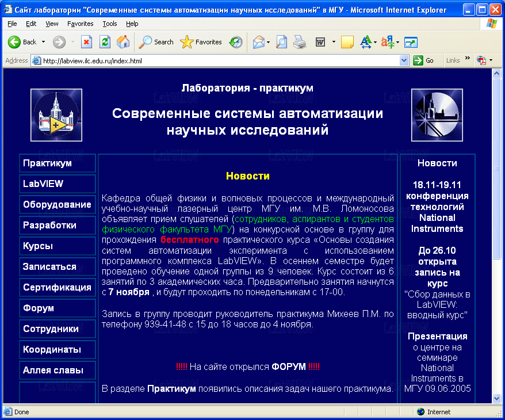Viewport: 505px width, 420px height.
Task: Expand the Links toolbar chevron
Action: coord(468,59)
